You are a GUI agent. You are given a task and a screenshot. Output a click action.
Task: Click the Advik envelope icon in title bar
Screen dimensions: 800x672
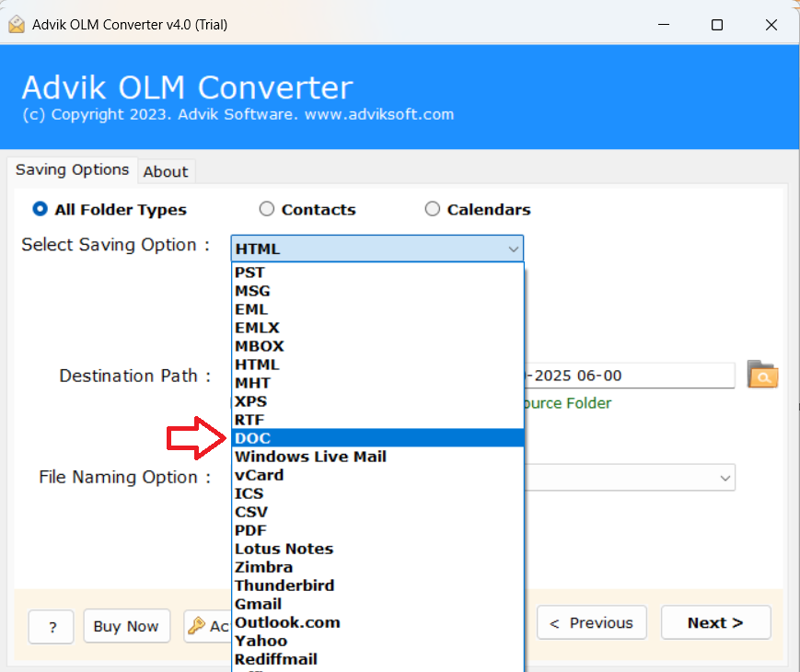17,25
